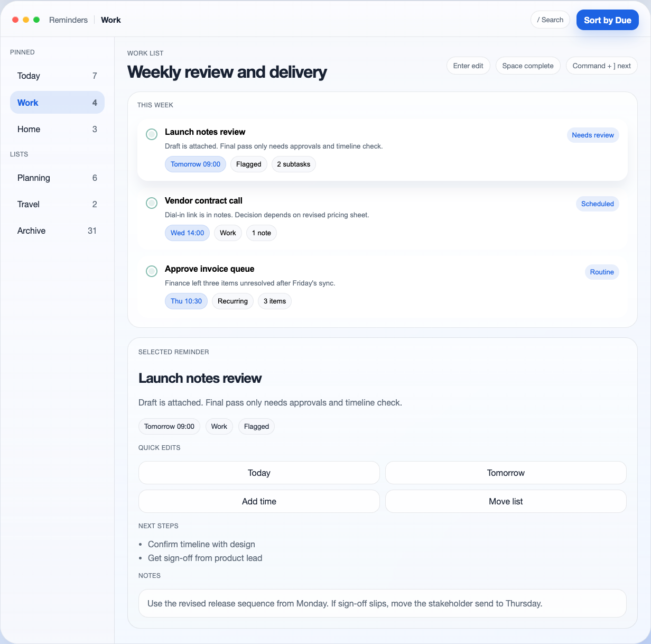Open the Work list in the sidebar
The image size is (651, 644).
tap(57, 102)
